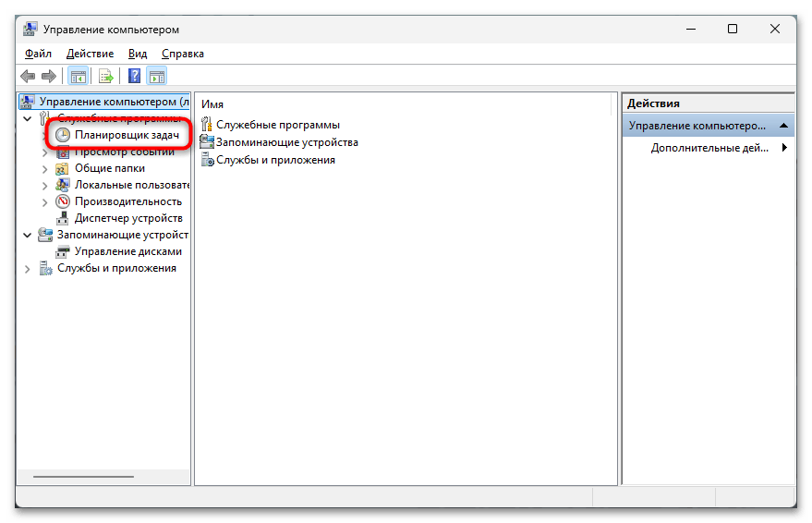The image size is (812, 523).
Task: Click Служебные программы icon in center list
Action: 207,124
